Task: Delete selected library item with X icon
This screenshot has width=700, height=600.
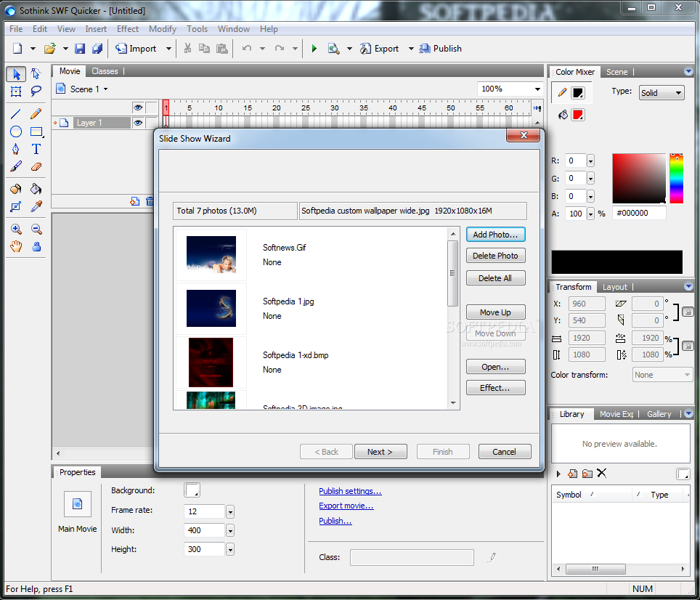Action: [x=601, y=473]
